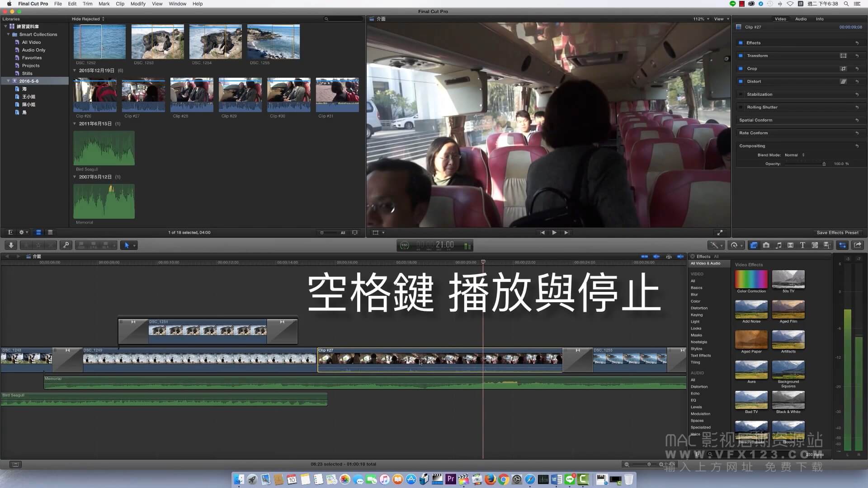The image size is (868, 488).
Task: Open the viewer View options menu
Action: pos(721,19)
